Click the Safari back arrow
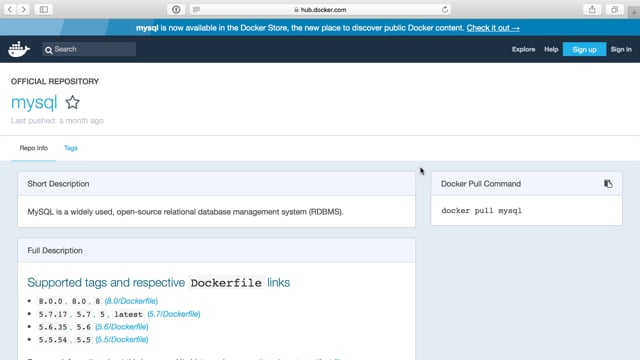Image resolution: width=640 pixels, height=360 pixels. point(10,9)
